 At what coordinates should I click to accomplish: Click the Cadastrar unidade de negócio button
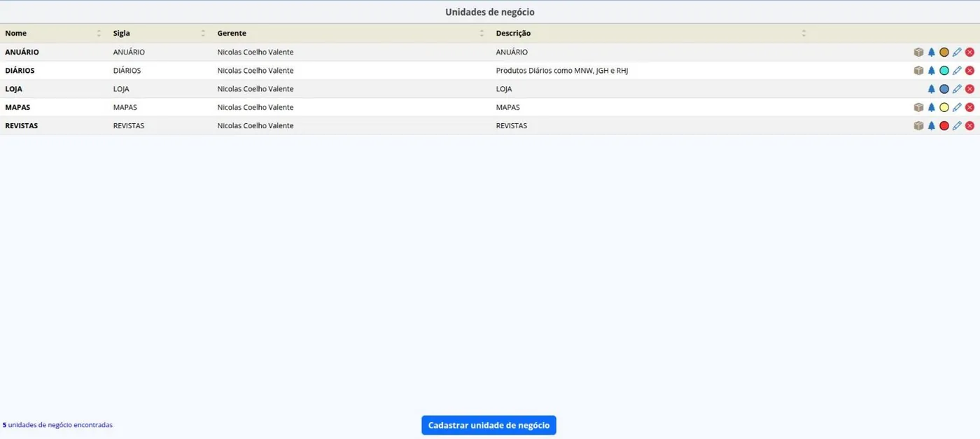tap(489, 425)
